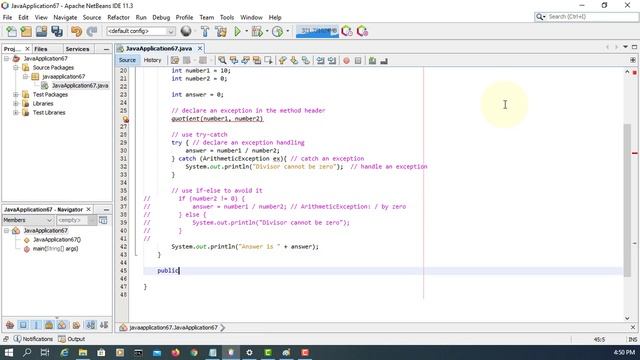Click the New File toolbar icon

coord(11,31)
